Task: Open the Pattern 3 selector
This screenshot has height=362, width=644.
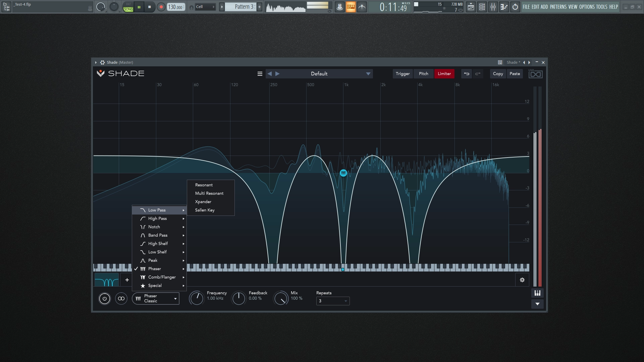Action: 240,7
